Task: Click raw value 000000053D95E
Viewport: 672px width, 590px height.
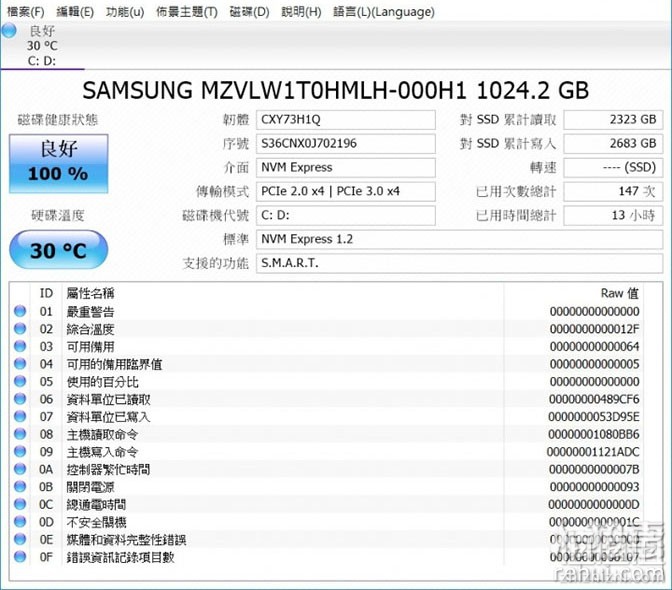Action: [x=594, y=417]
